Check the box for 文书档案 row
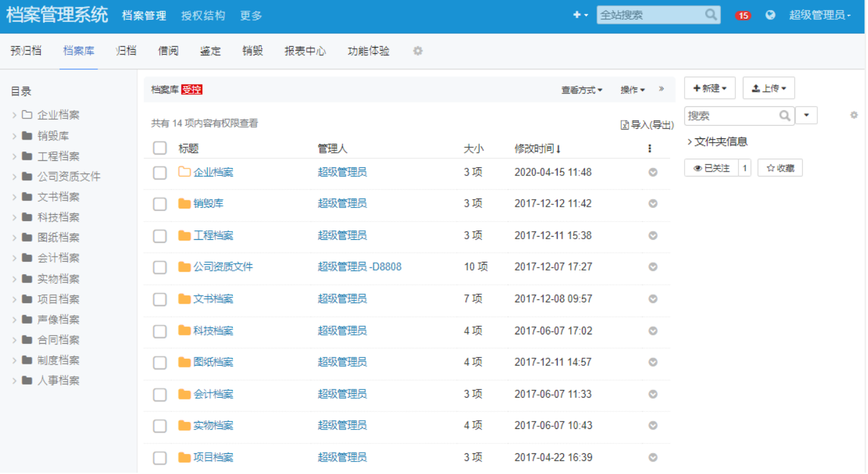 coord(160,299)
